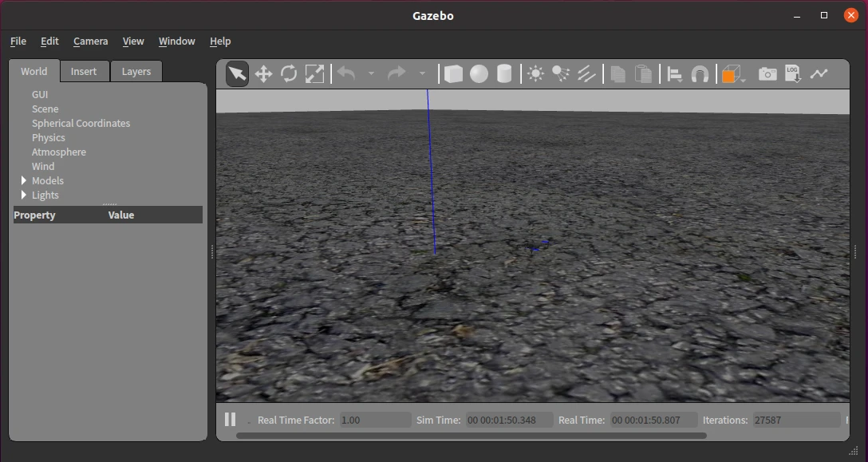Select Spherical Coordinates item

point(81,123)
